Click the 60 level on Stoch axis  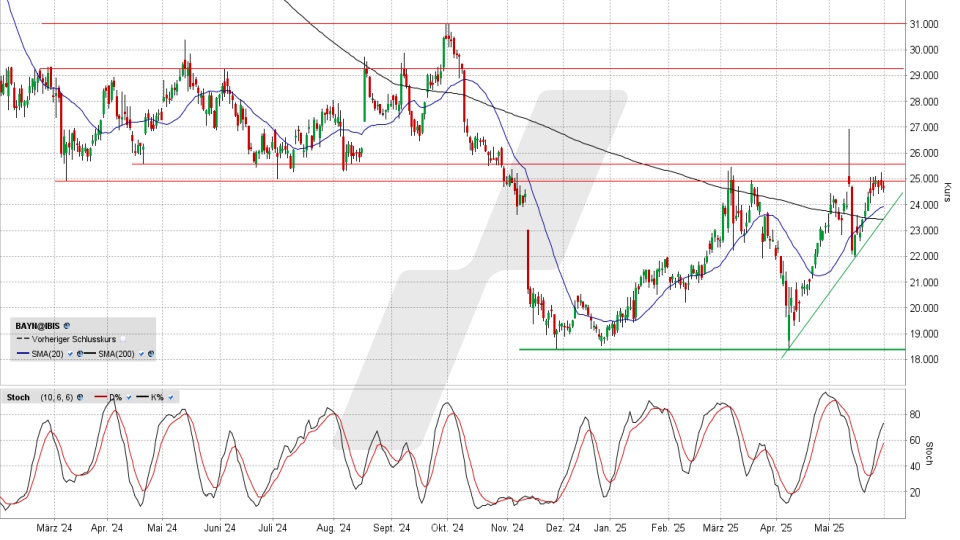[x=915, y=440]
